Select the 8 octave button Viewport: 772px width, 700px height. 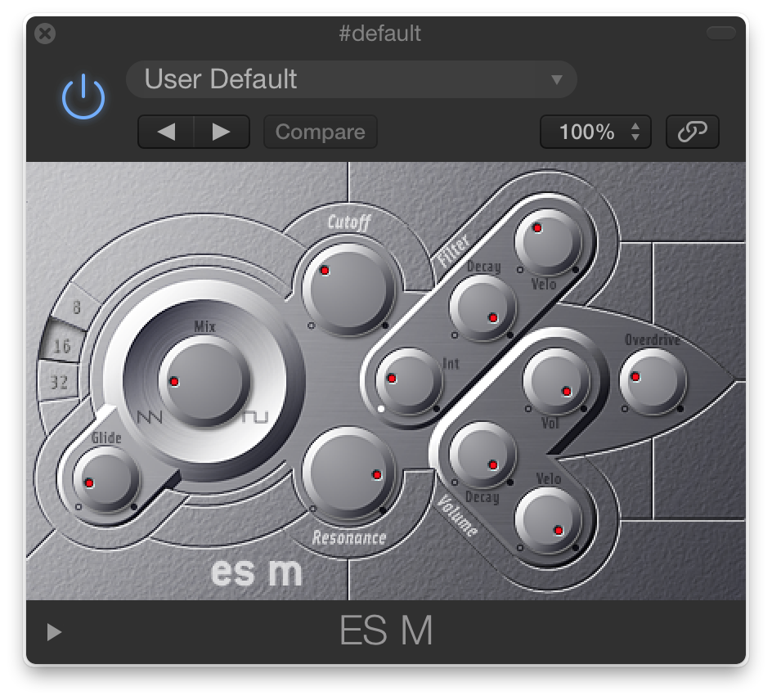(75, 307)
